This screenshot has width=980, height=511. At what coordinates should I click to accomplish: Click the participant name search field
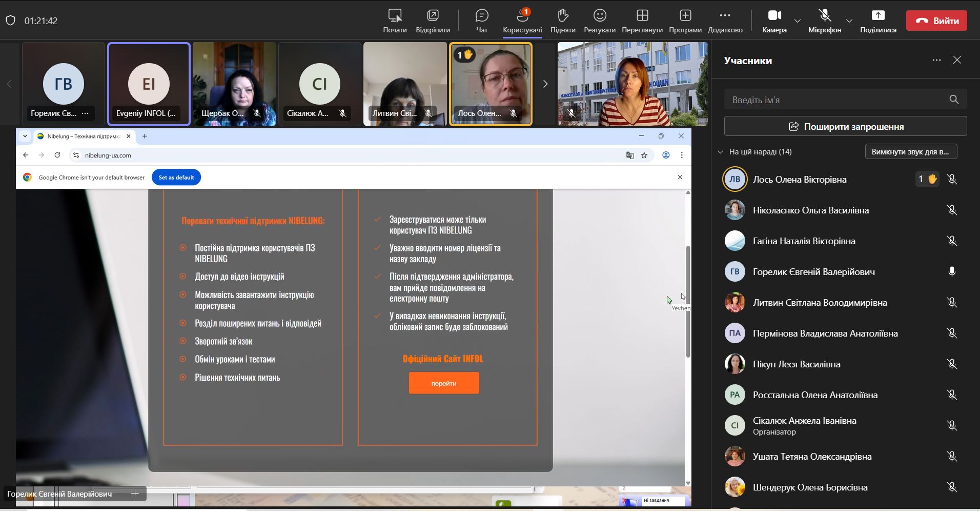pyautogui.click(x=838, y=100)
